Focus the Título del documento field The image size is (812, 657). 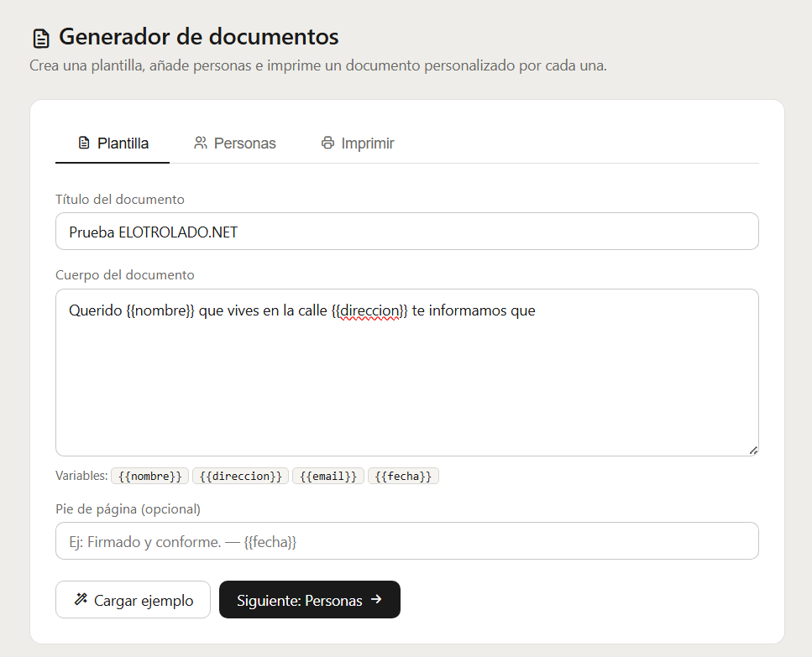[407, 232]
